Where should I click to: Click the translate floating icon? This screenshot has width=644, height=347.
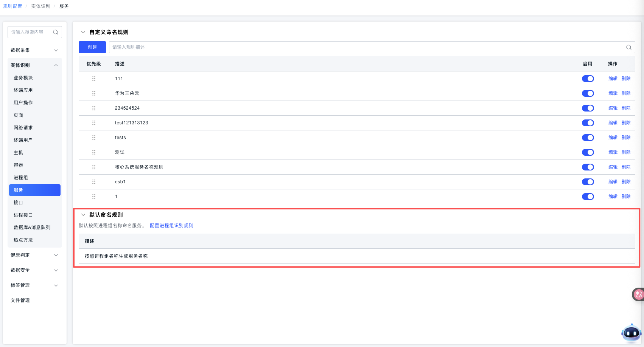pyautogui.click(x=638, y=294)
